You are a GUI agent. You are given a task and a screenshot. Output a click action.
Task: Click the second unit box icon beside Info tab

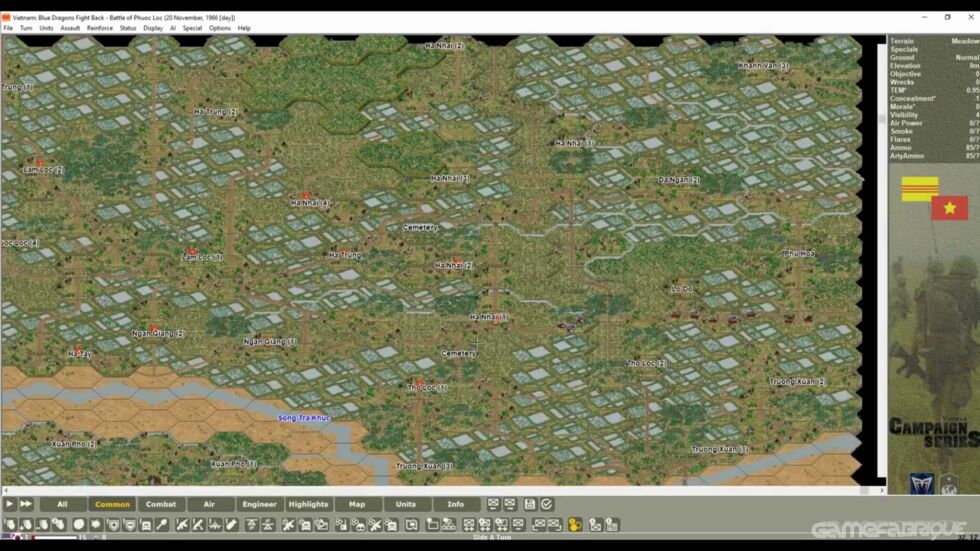coord(510,504)
